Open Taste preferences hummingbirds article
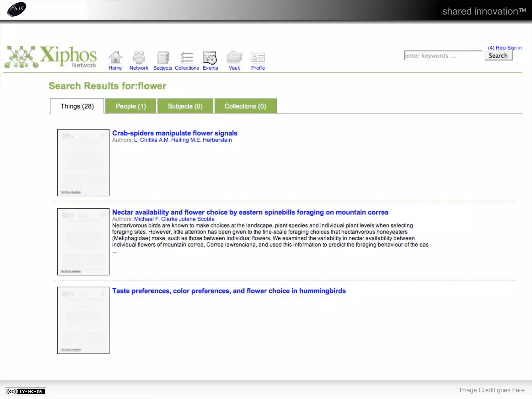 [229, 291]
